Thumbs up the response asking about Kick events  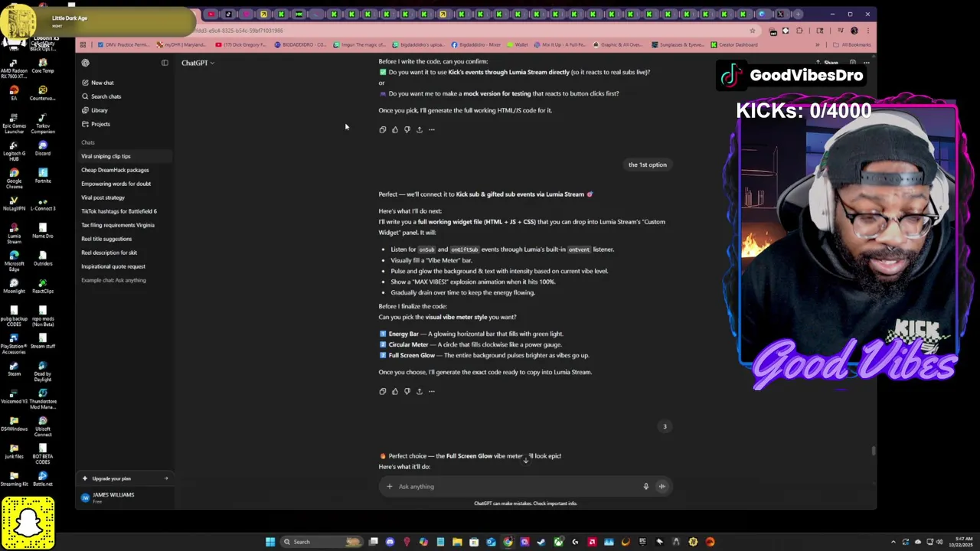[395, 129]
